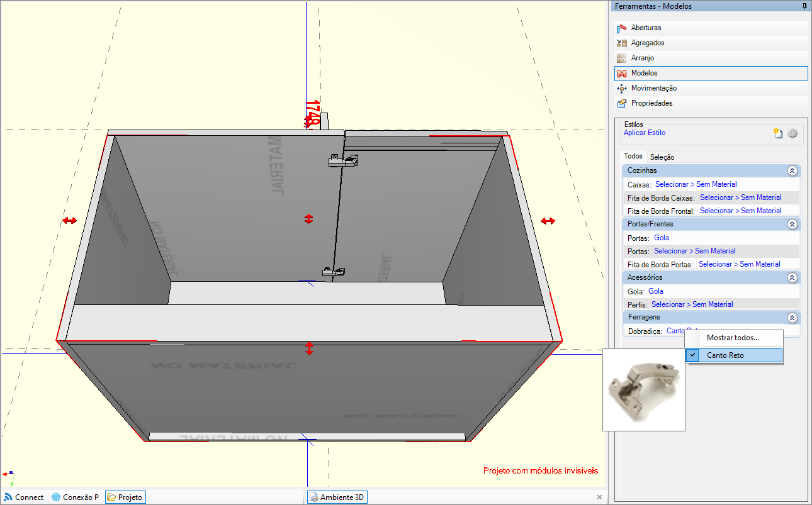
Task: Open the Conexão P tab
Action: click(x=76, y=497)
